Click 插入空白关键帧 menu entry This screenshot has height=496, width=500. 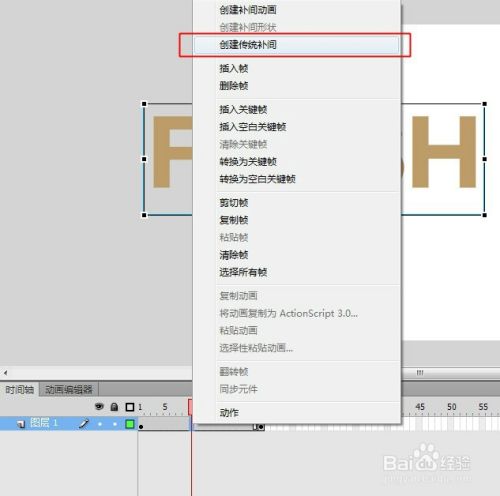[x=253, y=127]
